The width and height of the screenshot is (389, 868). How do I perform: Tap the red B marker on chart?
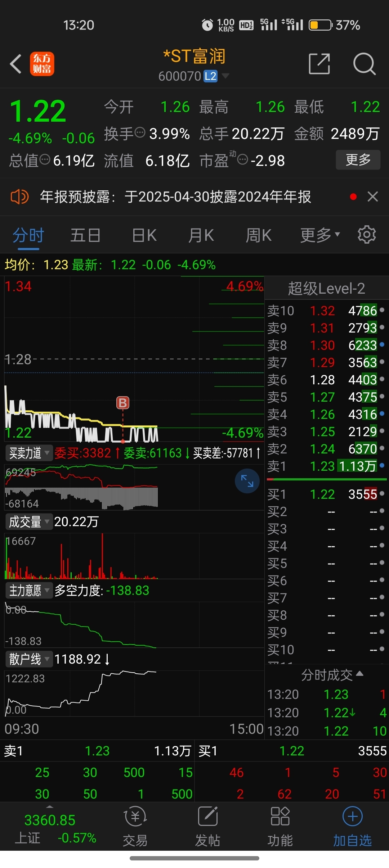123,403
